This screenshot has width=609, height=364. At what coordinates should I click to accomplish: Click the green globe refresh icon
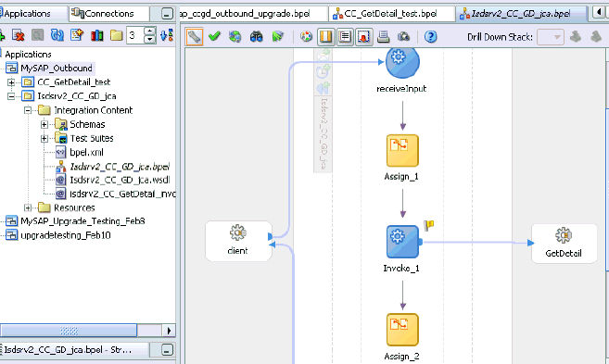pyautogui.click(x=235, y=37)
